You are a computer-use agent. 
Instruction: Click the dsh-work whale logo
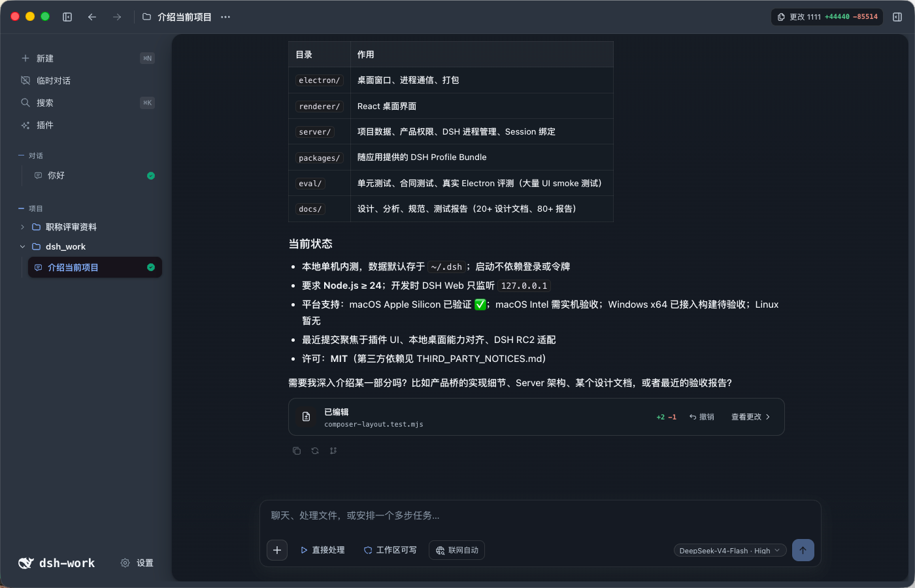(25, 563)
